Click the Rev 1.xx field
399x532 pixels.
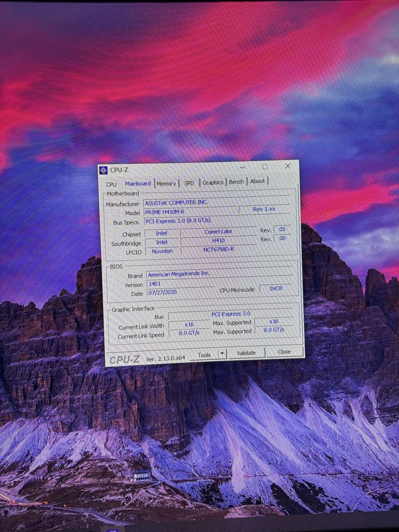(x=264, y=209)
